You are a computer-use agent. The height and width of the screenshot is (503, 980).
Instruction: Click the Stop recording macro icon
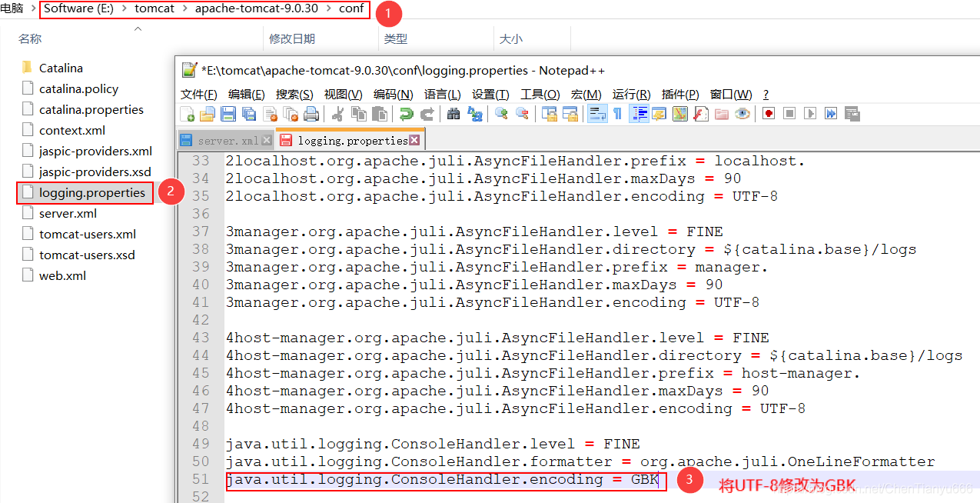pyautogui.click(x=789, y=114)
